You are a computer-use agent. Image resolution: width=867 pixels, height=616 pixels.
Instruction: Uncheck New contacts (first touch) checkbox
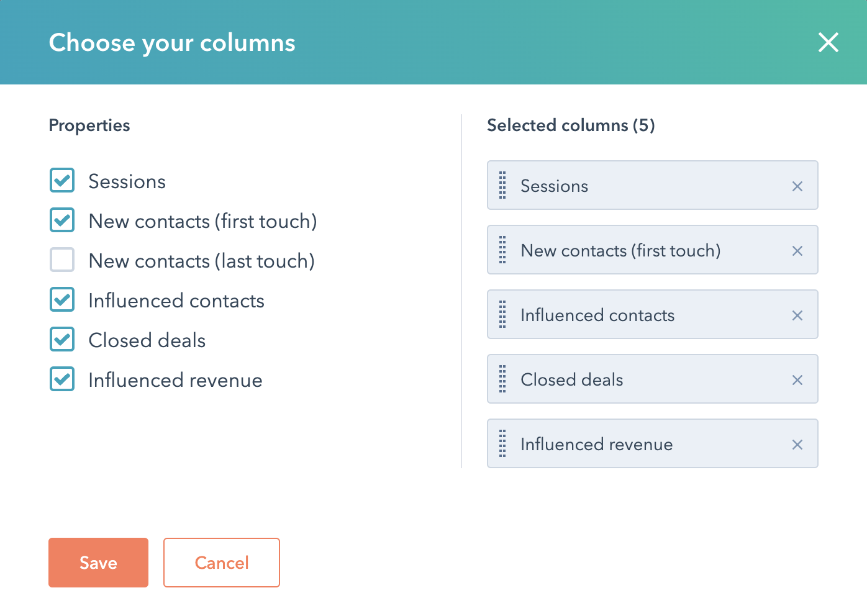(x=62, y=220)
